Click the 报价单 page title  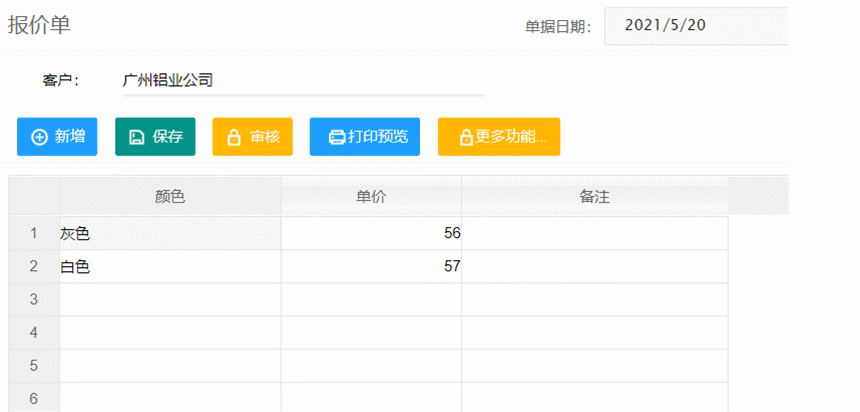(39, 25)
